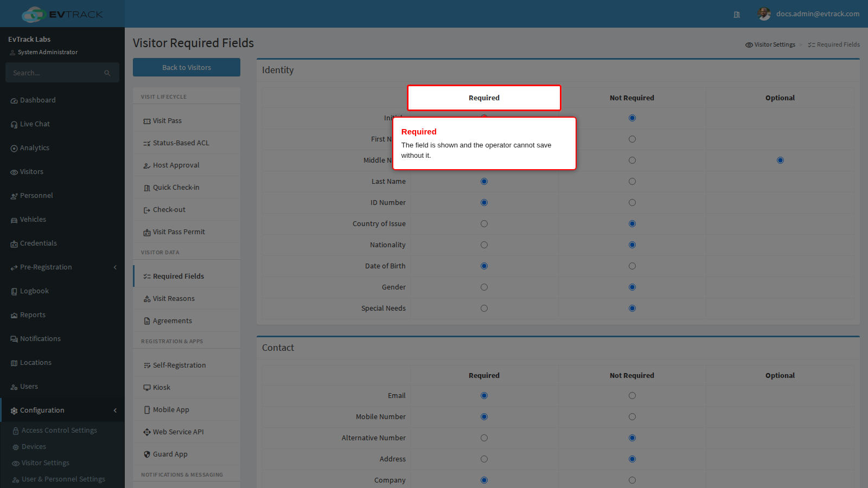Click the Back to Visitors button
The image size is (868, 488).
tap(187, 67)
